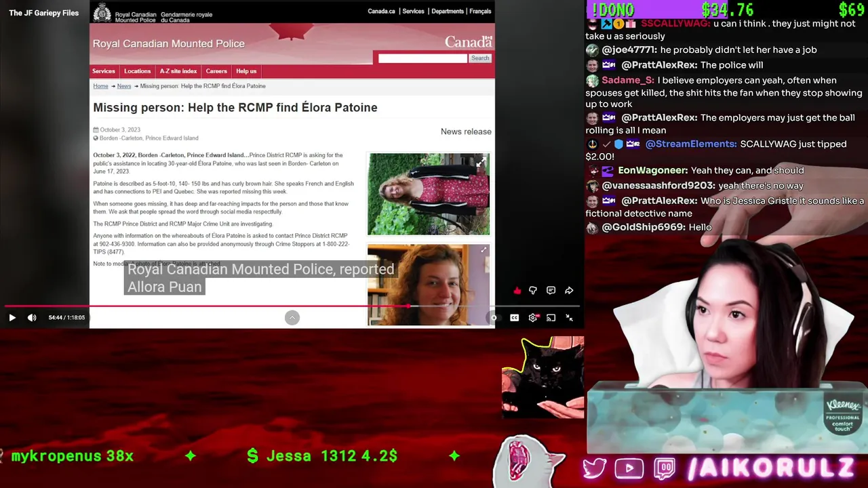
Task: Click the top bar Services link
Action: (x=413, y=12)
